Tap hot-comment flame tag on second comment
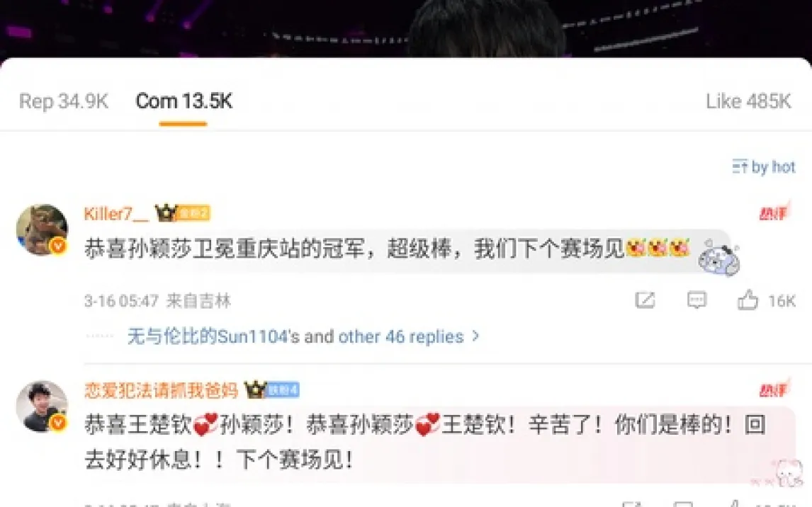The width and height of the screenshot is (812, 507). tap(774, 389)
